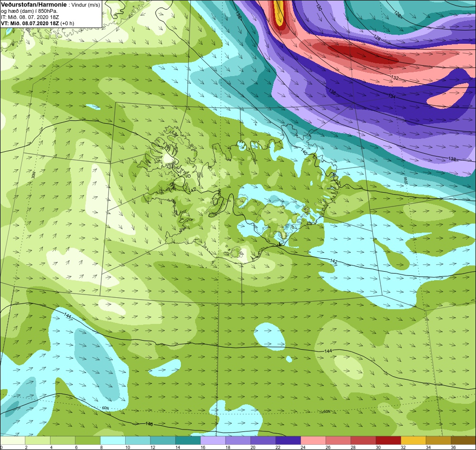Click the '144' contour label beside the cyan patch
Screen dimensions: 476x450
68,316
